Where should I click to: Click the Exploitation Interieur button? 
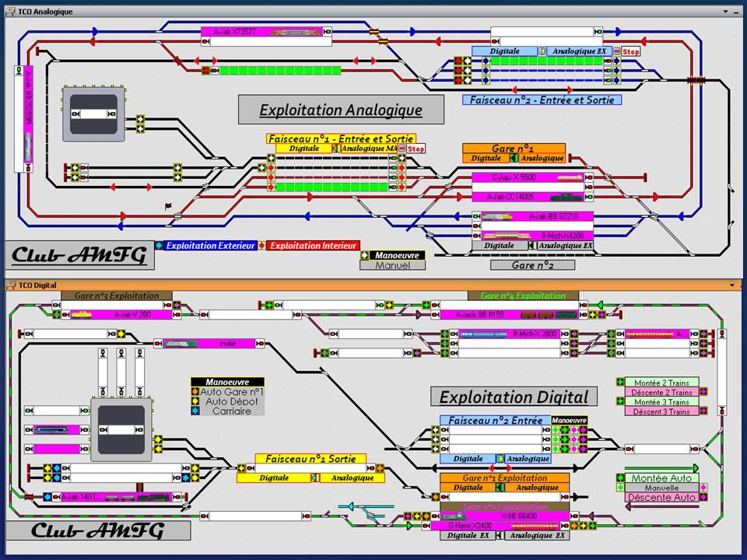[x=313, y=246]
